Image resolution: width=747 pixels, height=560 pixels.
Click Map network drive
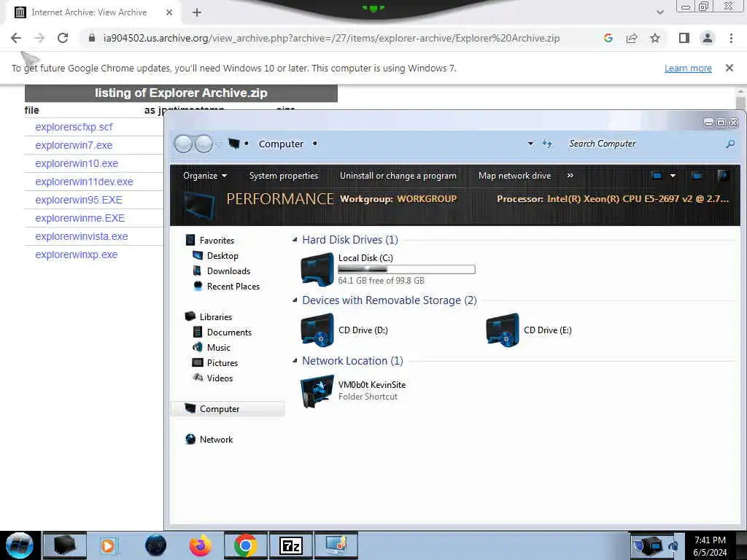pos(514,176)
